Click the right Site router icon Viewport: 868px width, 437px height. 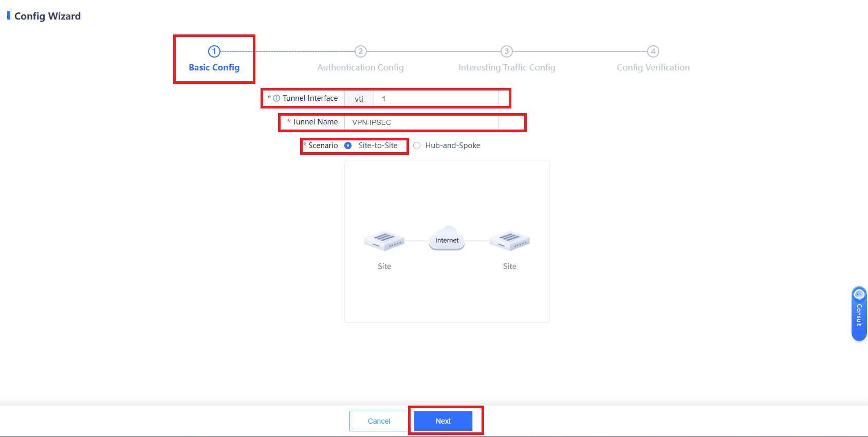tap(510, 241)
